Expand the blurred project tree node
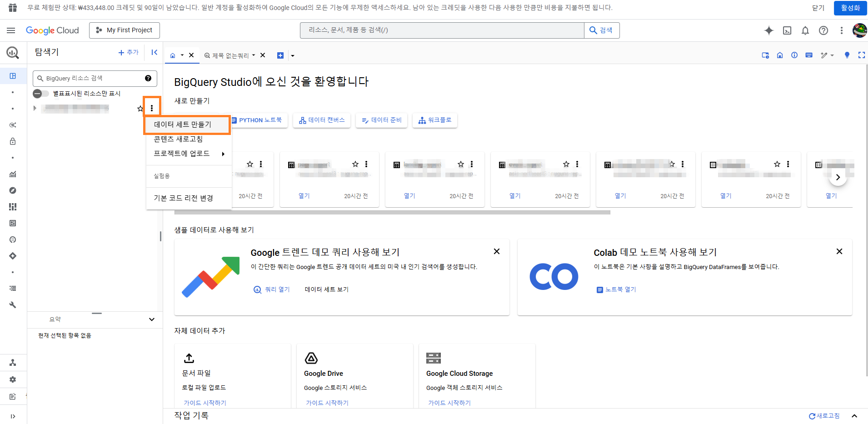Screen dimensions: 868x424 click(35, 108)
